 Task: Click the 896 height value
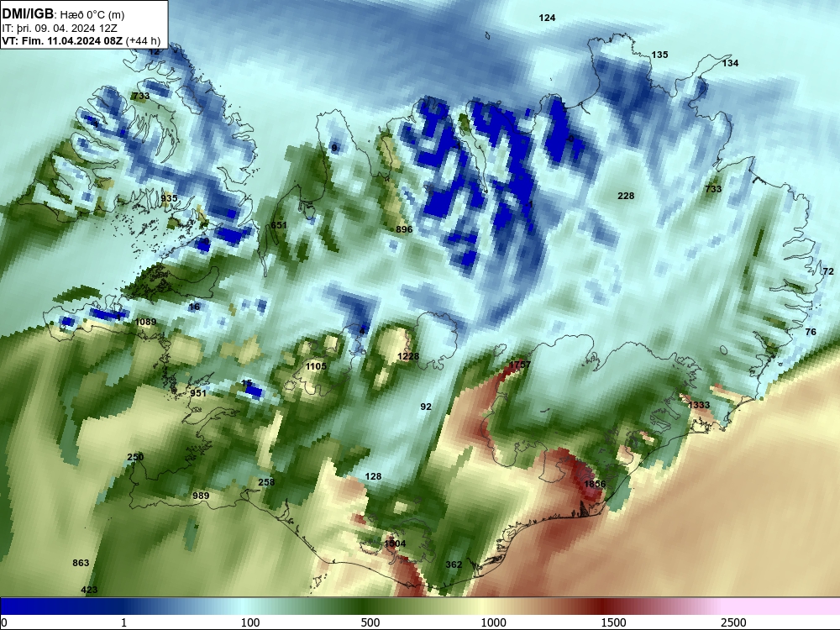pyautogui.click(x=404, y=229)
